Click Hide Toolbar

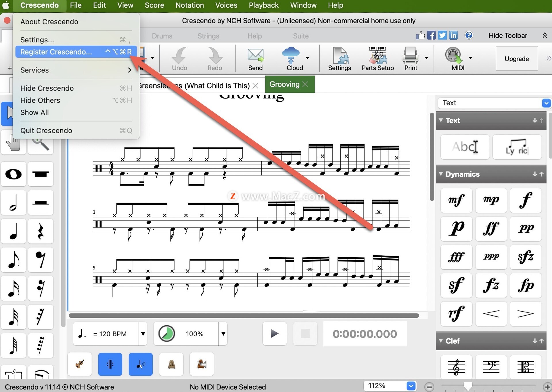click(507, 35)
